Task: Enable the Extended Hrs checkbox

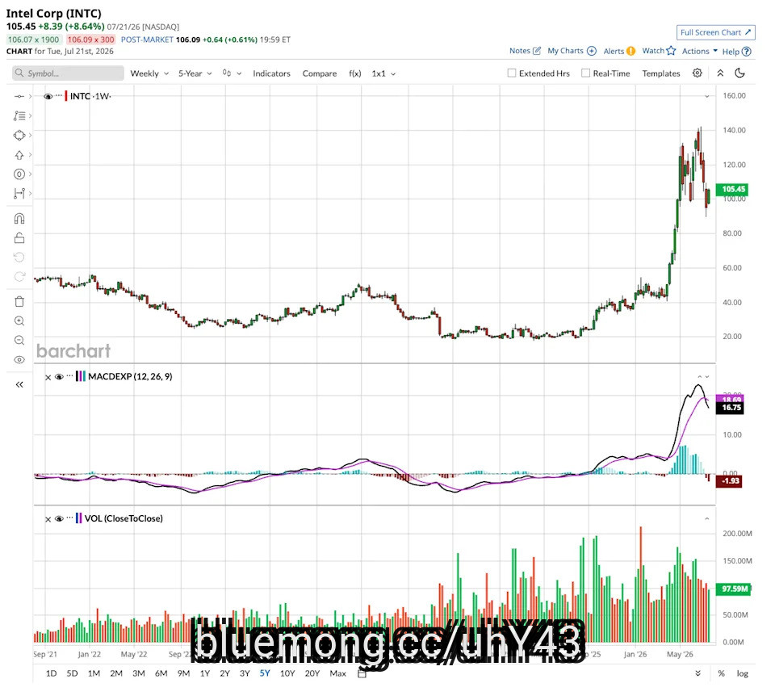Action: 512,73
